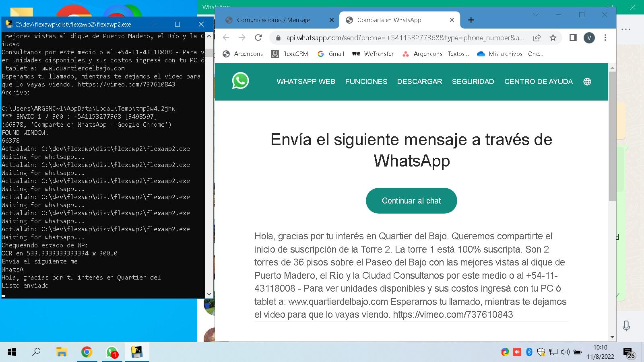The image size is (644, 362).
Task: Click the microphone icon in WhatsApp desktop window
Action: (x=626, y=326)
